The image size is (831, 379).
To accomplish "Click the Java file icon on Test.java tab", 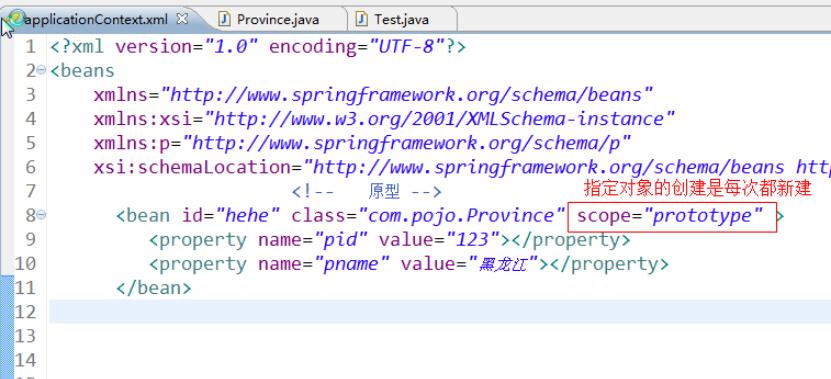I will pos(362,20).
